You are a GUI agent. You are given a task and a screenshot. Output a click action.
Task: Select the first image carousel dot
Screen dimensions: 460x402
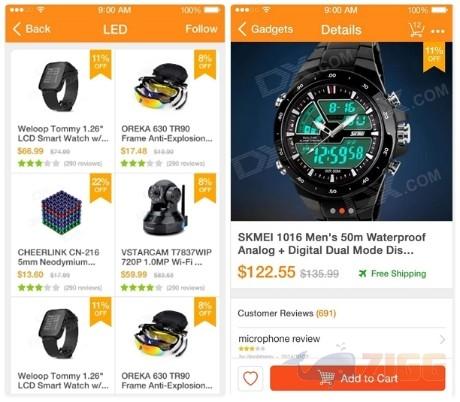(333, 211)
